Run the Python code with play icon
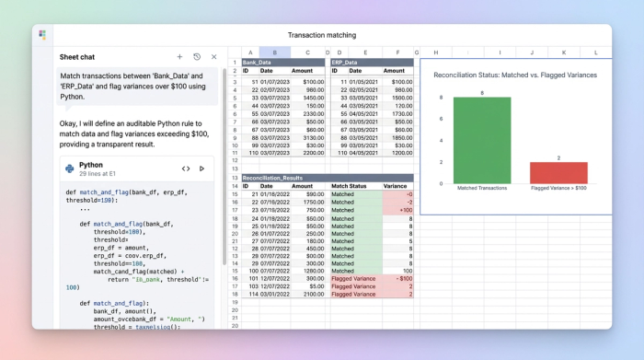The height and width of the screenshot is (360, 644). [x=201, y=168]
